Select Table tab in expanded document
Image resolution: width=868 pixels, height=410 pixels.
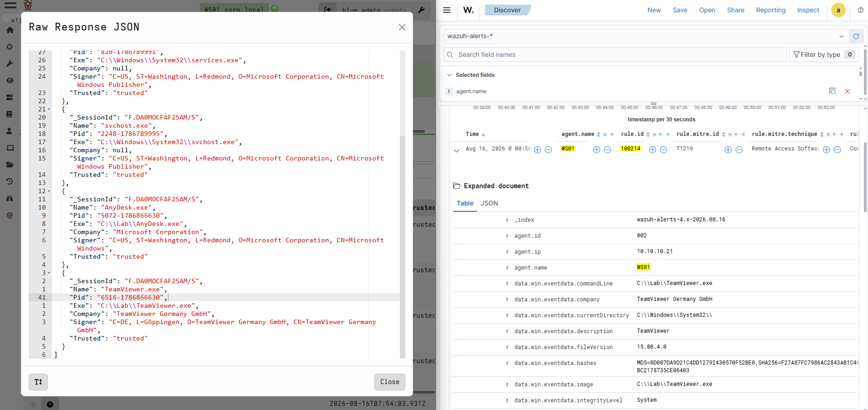[x=465, y=203]
